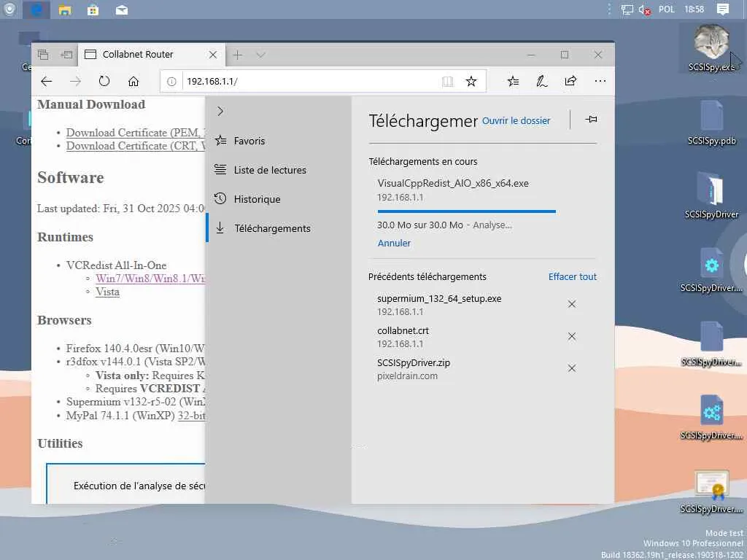This screenshot has height=560, width=747.
Task: Click the 18:58 clock
Action: 694,9
